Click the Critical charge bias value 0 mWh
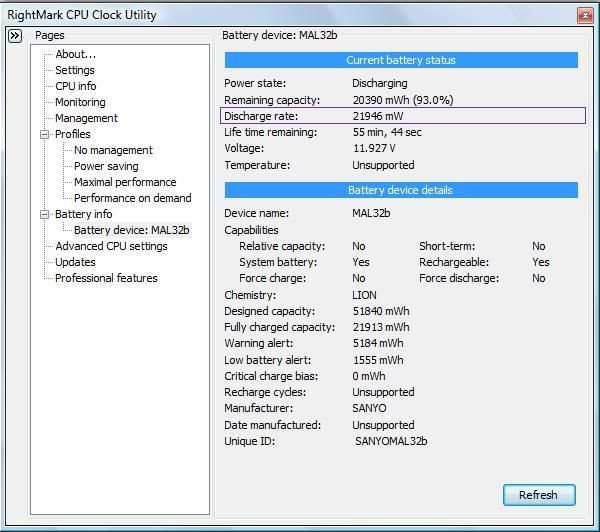600x532 pixels. click(x=368, y=376)
